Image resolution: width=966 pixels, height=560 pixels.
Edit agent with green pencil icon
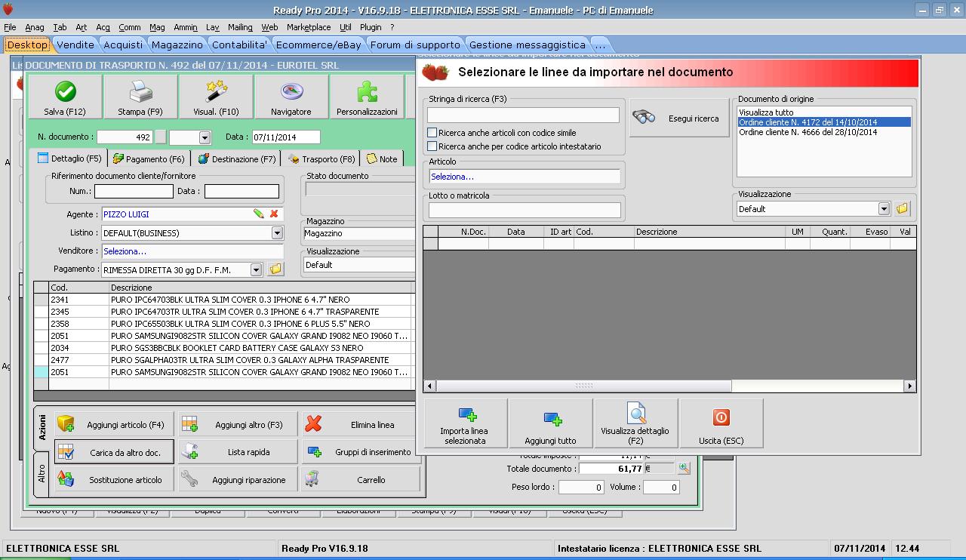point(259,214)
